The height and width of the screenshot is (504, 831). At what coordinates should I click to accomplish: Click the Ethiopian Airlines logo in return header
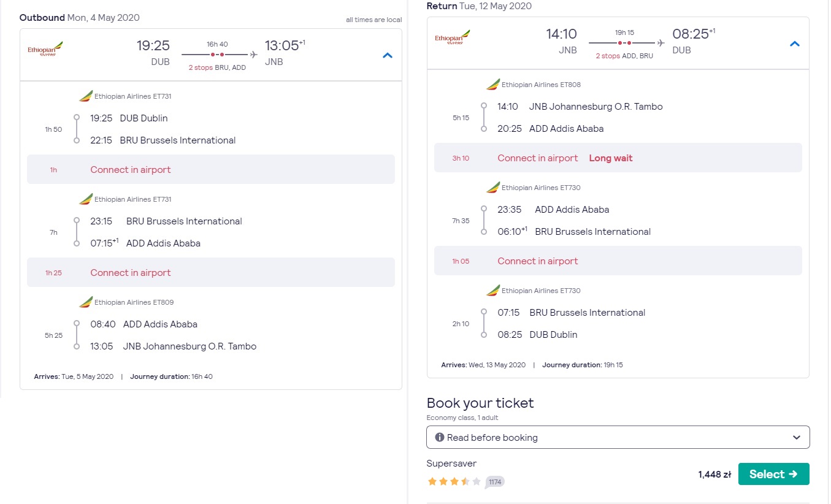click(x=453, y=37)
